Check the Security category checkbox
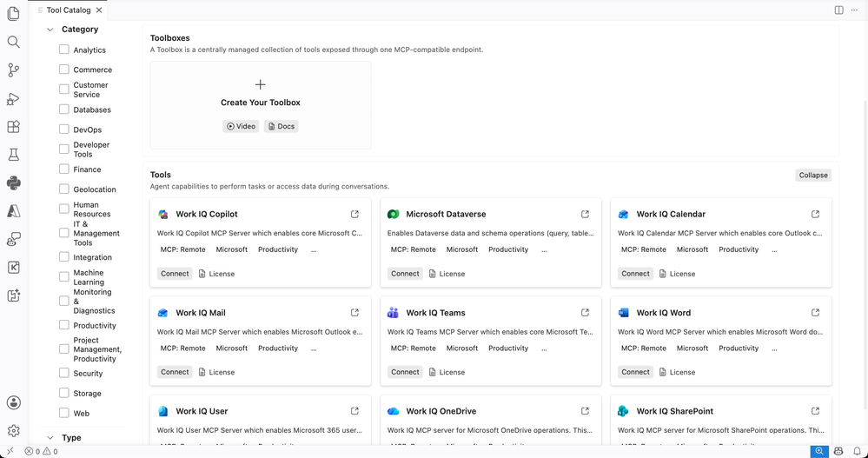Screen dimensions: 868x458 [x=64, y=373]
